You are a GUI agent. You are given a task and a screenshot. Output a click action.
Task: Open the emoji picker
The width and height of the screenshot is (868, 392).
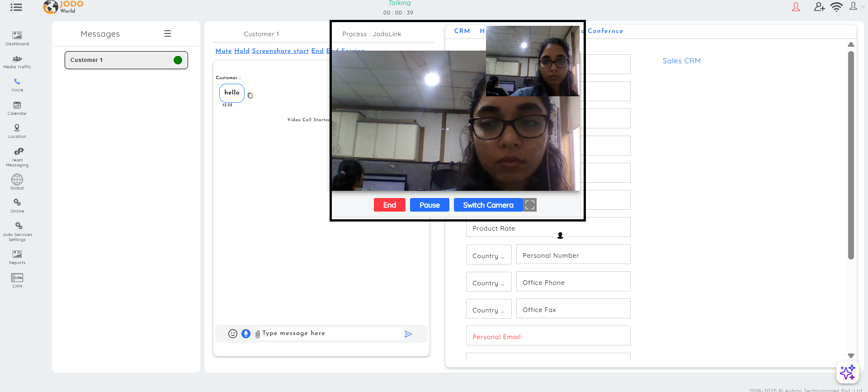point(233,334)
